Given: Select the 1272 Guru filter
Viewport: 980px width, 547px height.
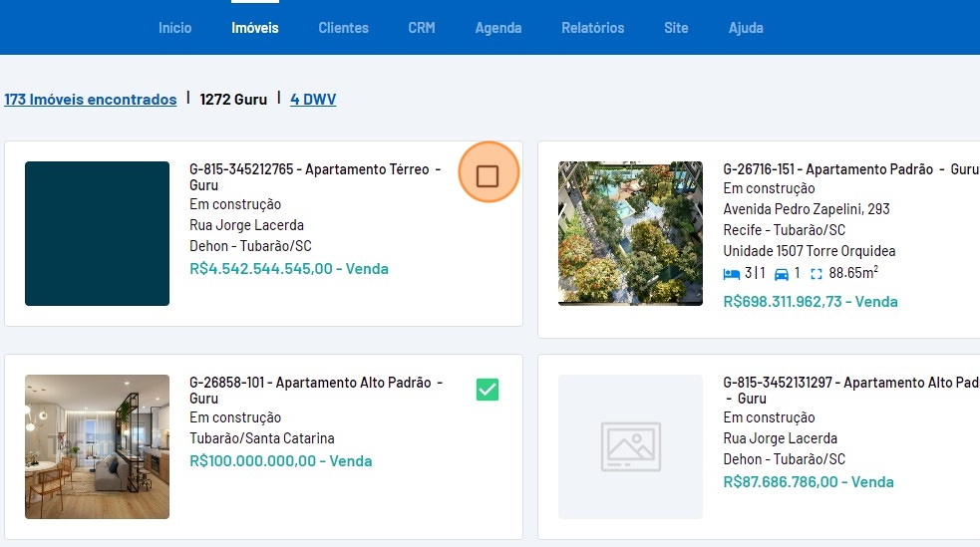Looking at the screenshot, I should pyautogui.click(x=233, y=100).
